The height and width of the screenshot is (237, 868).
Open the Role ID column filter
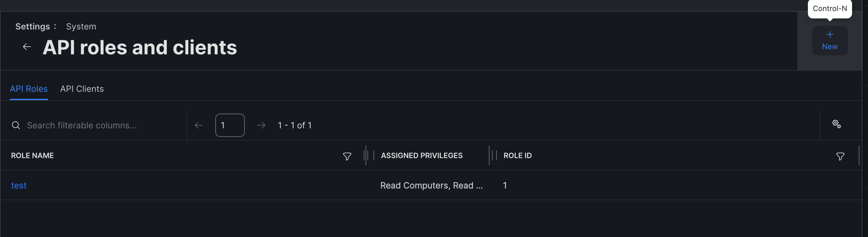[x=840, y=156]
